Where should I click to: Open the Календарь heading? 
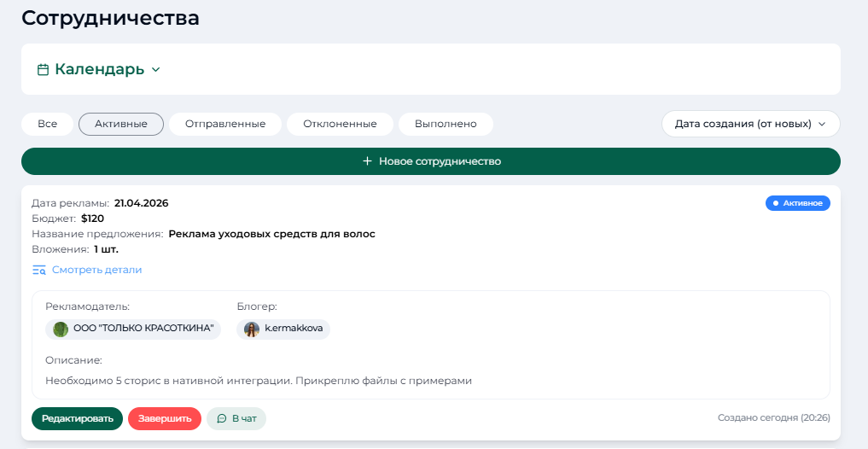tap(99, 70)
